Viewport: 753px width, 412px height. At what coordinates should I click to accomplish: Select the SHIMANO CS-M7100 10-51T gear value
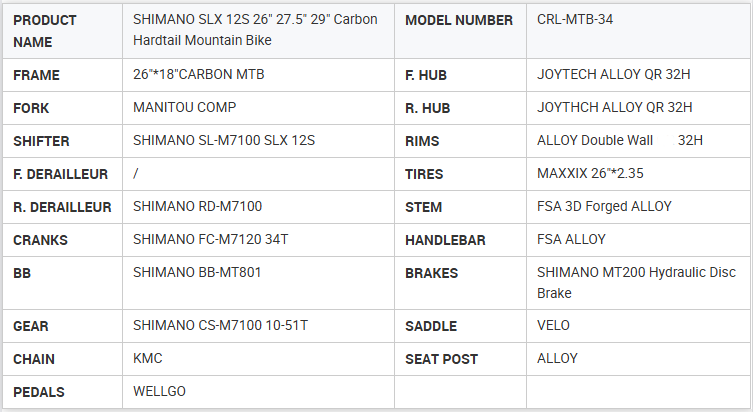pos(220,326)
